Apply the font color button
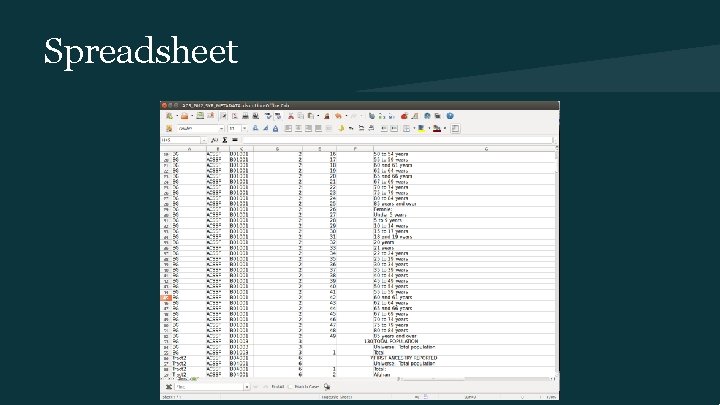The image size is (720, 405). click(437, 129)
